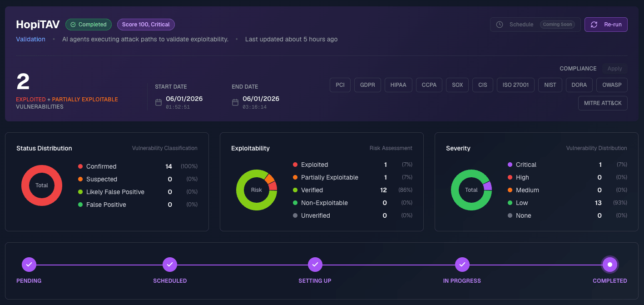
Task: Click the Verified count 12
Action: pyautogui.click(x=384, y=190)
